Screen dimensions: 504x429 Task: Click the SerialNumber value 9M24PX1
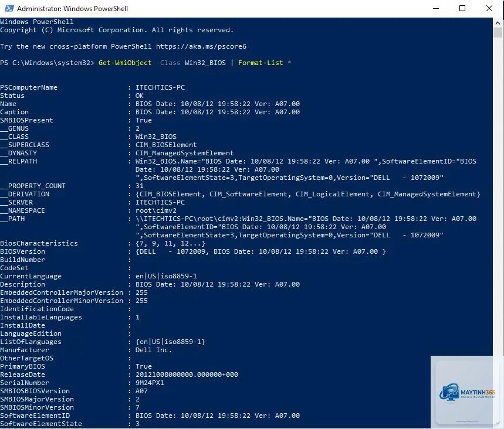(x=150, y=383)
